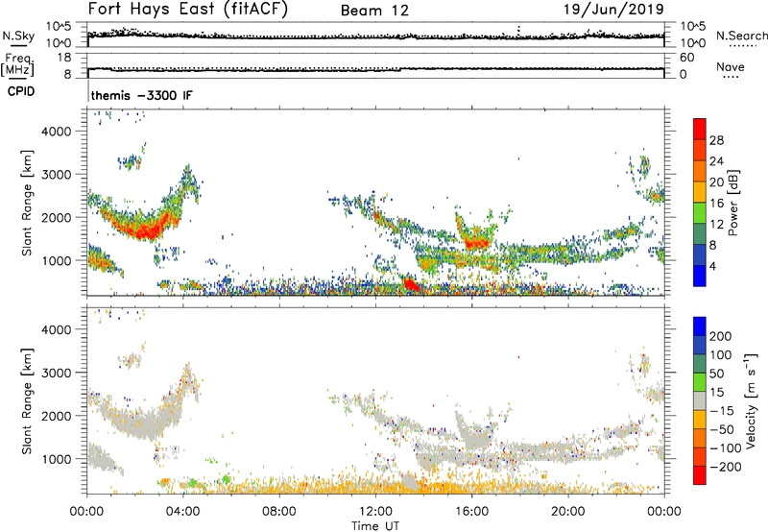
Task: Click the gray -15 to 15 velocity swatch
Action: [700, 400]
